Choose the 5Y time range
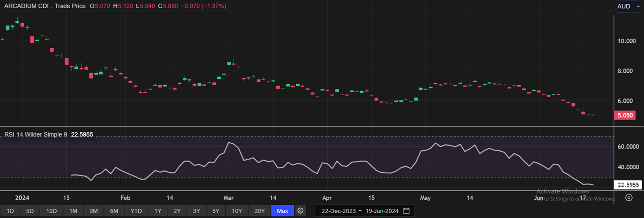The width and height of the screenshot is (644, 218). [x=216, y=211]
